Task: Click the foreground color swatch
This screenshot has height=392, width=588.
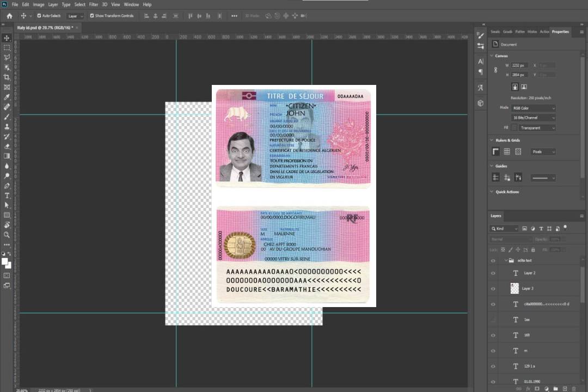Action: [x=5, y=261]
